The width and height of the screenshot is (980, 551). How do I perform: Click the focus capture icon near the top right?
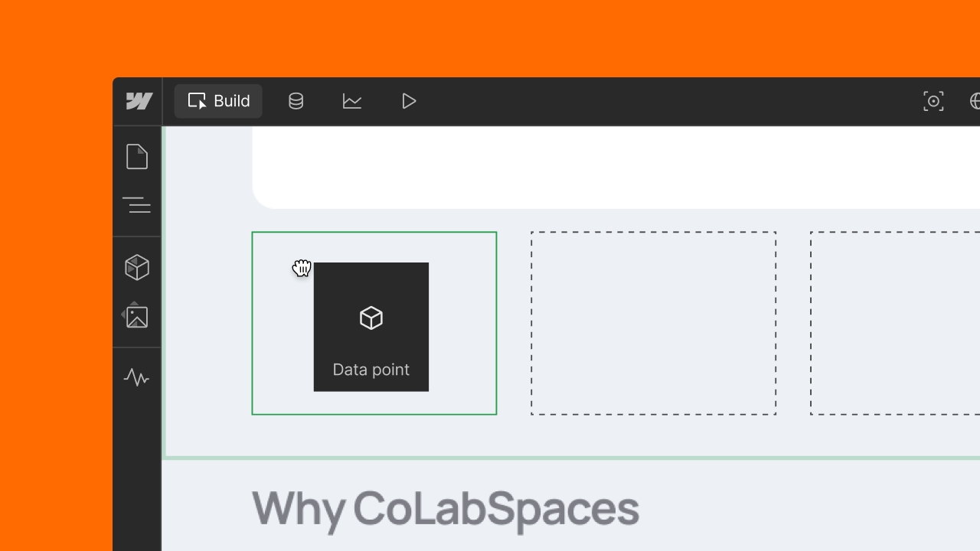pos(933,100)
